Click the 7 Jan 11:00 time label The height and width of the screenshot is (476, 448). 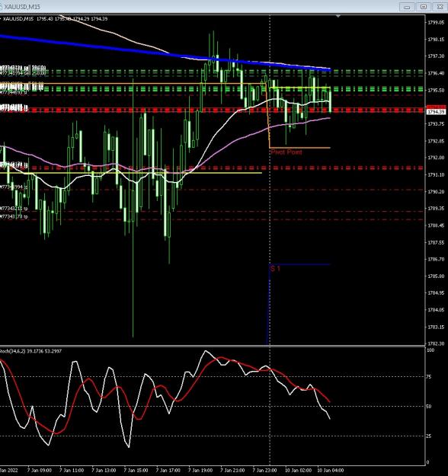(72, 471)
